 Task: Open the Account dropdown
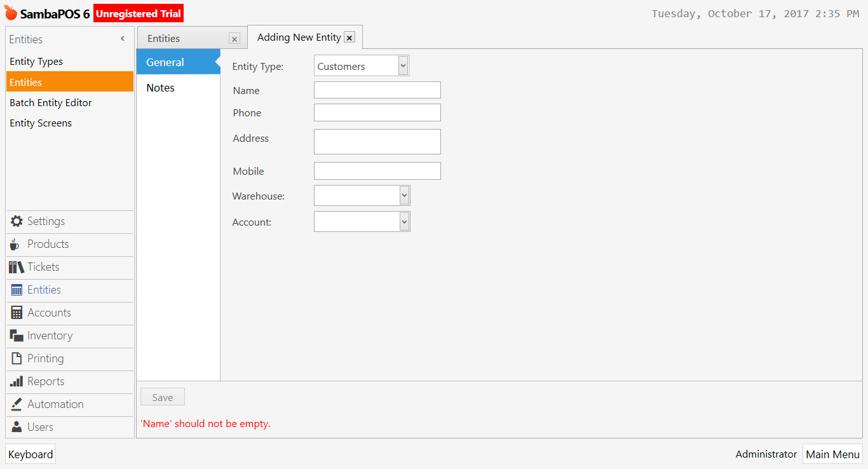pyautogui.click(x=403, y=221)
